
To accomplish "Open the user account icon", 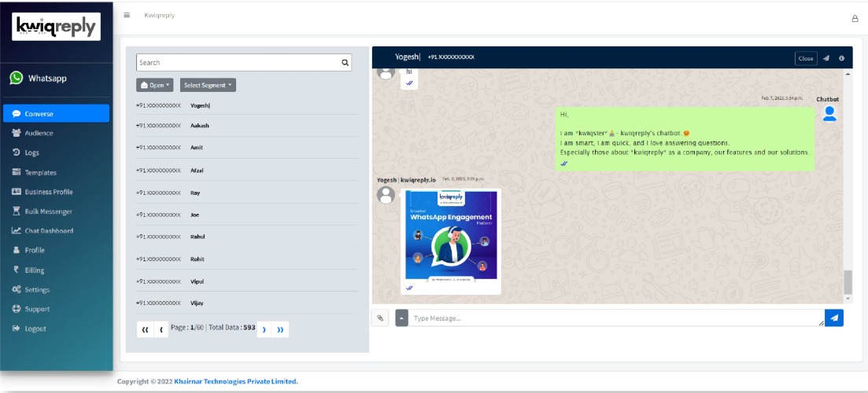I will (x=855, y=18).
